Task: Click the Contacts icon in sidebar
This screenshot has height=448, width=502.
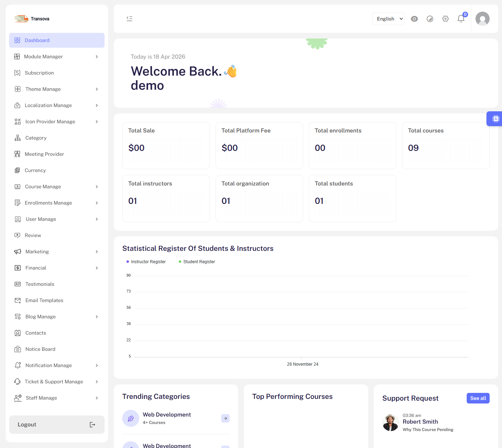Action: (18, 333)
